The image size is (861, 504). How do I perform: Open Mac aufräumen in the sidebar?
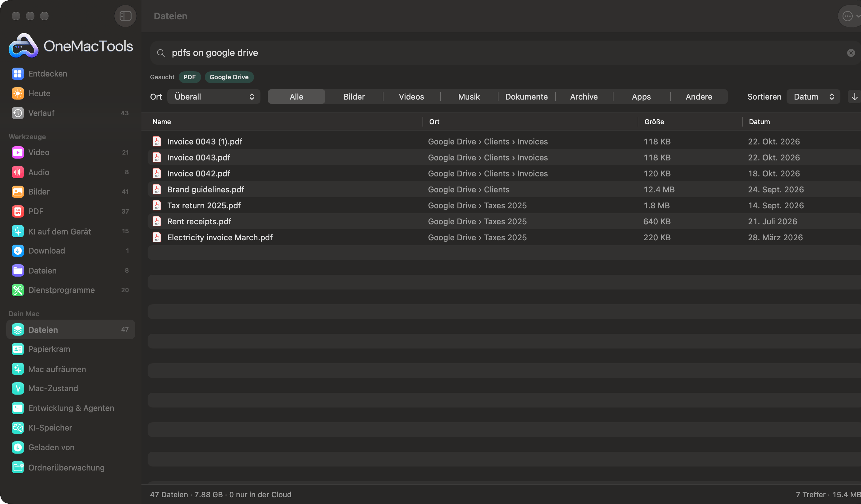coord(71,369)
